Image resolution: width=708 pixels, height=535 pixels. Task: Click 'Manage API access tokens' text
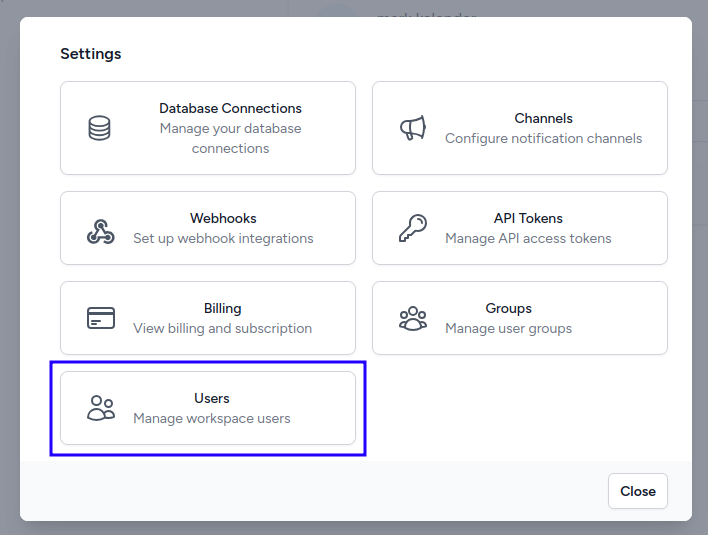(x=528, y=238)
